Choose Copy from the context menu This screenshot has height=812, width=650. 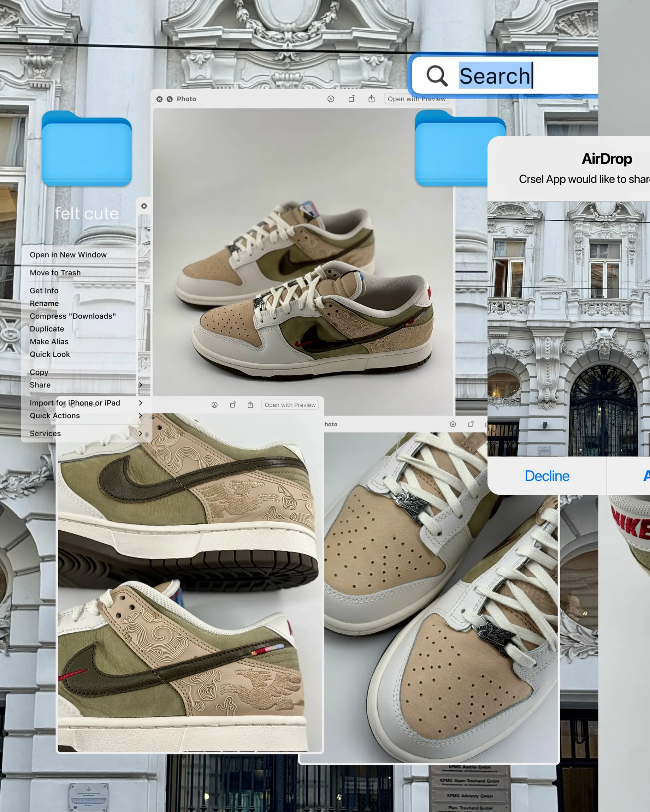click(39, 372)
